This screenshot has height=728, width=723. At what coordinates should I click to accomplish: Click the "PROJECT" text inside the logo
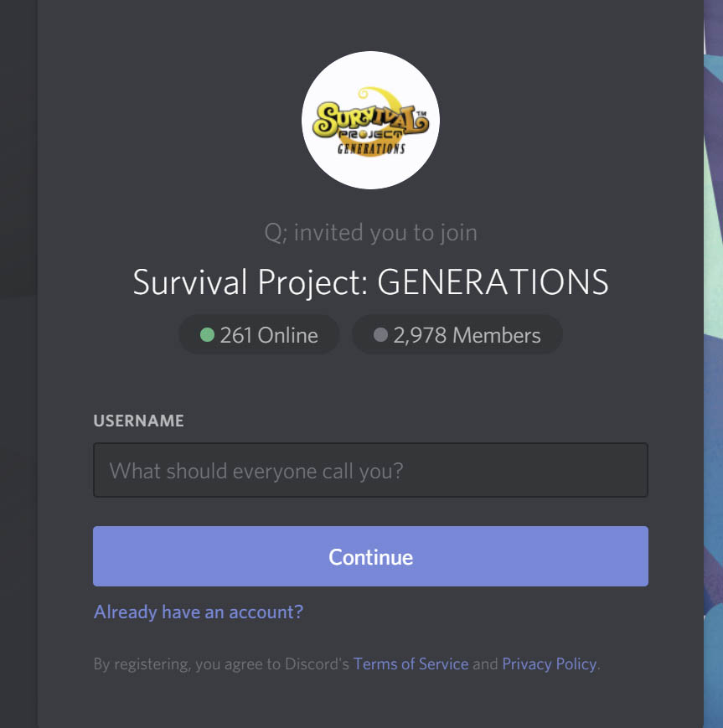(x=370, y=134)
